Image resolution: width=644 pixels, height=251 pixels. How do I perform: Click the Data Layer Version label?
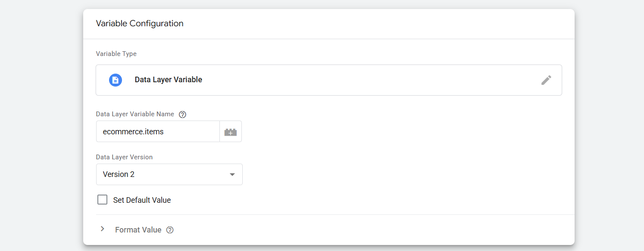pos(124,157)
